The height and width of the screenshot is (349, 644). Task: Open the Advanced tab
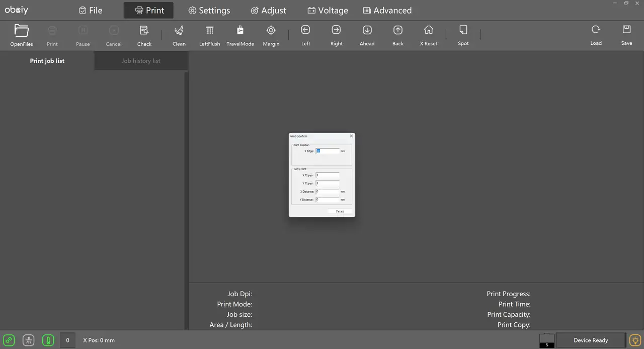pyautogui.click(x=387, y=10)
